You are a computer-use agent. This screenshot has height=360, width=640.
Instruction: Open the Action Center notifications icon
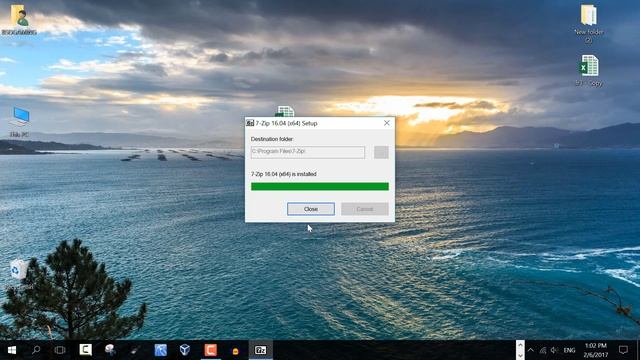click(x=623, y=350)
